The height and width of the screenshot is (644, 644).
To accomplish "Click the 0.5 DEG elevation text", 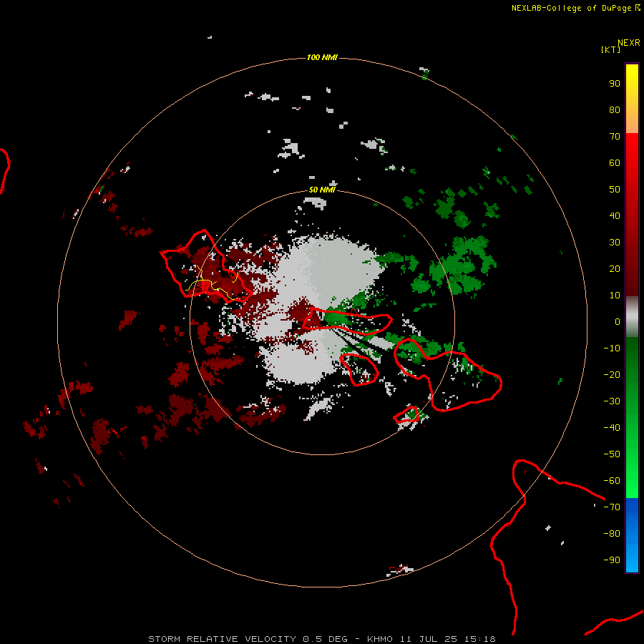I will [x=326, y=639].
